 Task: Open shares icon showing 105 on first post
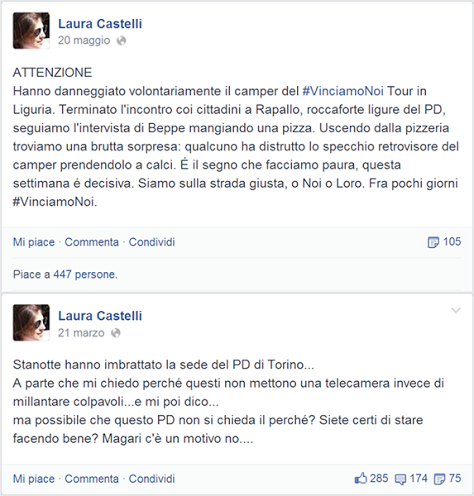(x=433, y=242)
